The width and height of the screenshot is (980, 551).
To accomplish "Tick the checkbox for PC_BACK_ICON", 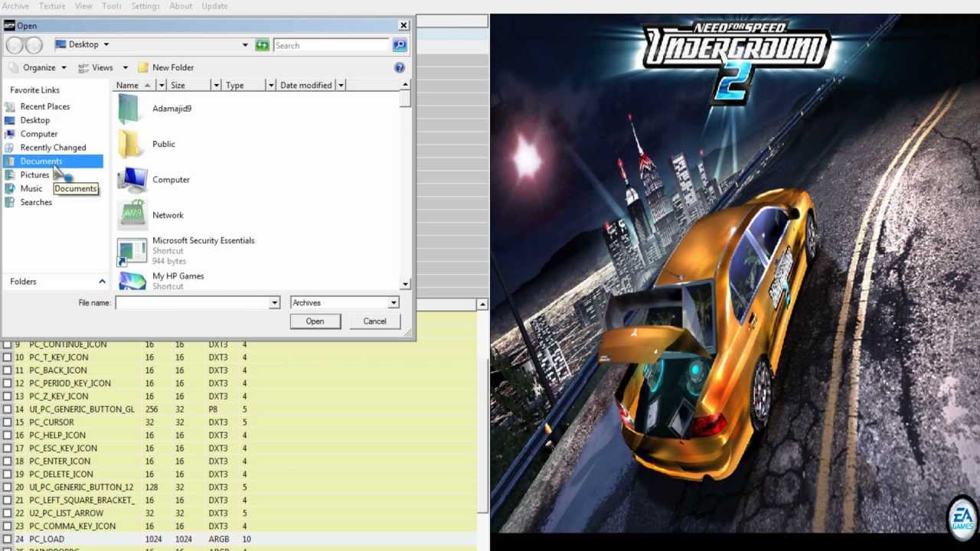I will coord(7,370).
